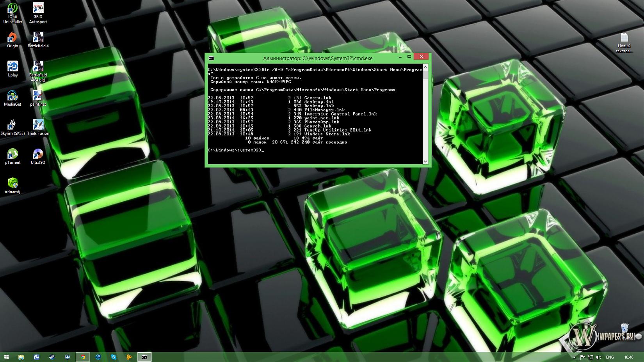
Task: Click the serial number '64AE-E9FC' text
Action: point(279,82)
